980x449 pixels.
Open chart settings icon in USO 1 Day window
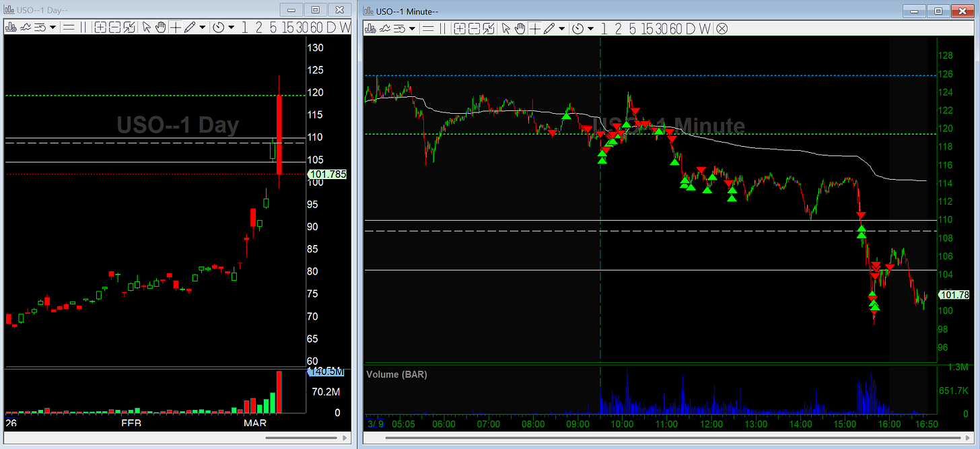coord(11,27)
